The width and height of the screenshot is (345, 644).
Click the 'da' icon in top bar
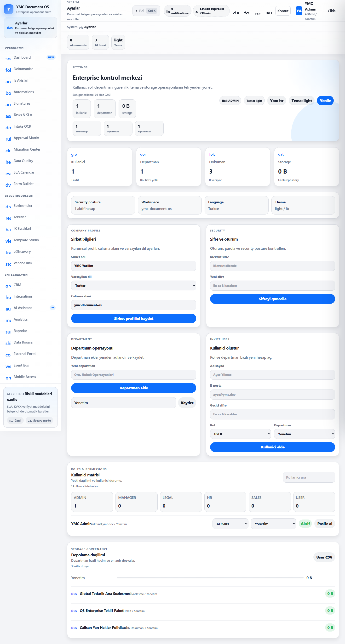236,12
